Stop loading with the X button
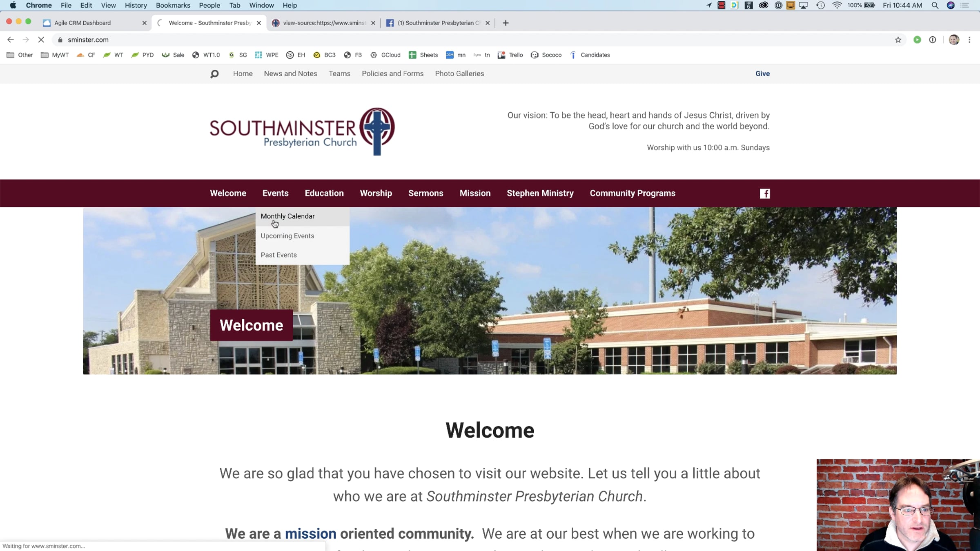The width and height of the screenshot is (980, 551). click(x=41, y=40)
